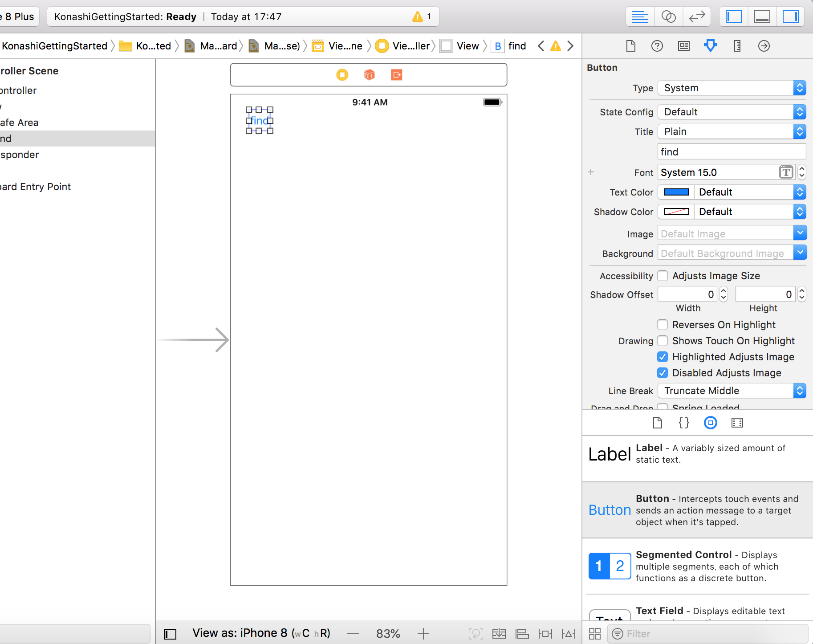Screen dimensions: 813x644
Task: Expand the State Config dropdown
Action: click(732, 112)
